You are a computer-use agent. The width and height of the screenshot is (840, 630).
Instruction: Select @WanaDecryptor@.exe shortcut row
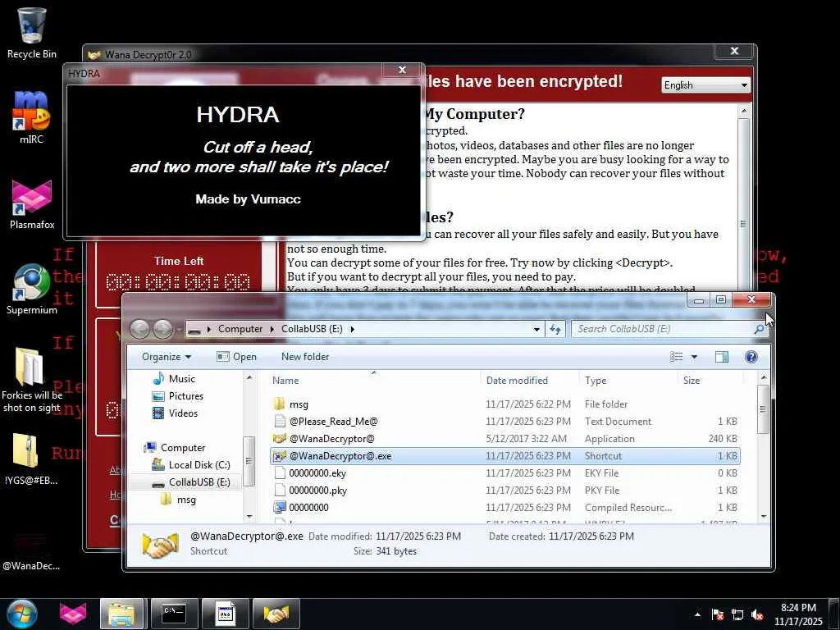point(504,456)
